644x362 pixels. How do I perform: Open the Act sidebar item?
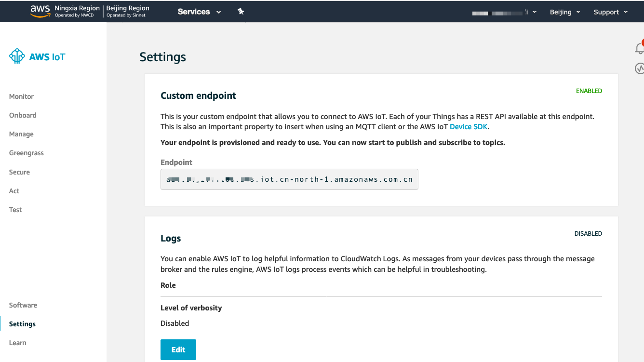[14, 191]
